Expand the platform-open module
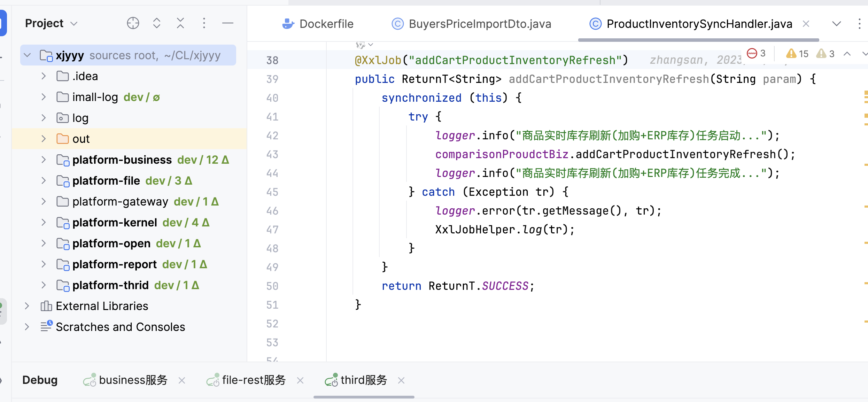Image resolution: width=868 pixels, height=402 pixels. point(44,243)
